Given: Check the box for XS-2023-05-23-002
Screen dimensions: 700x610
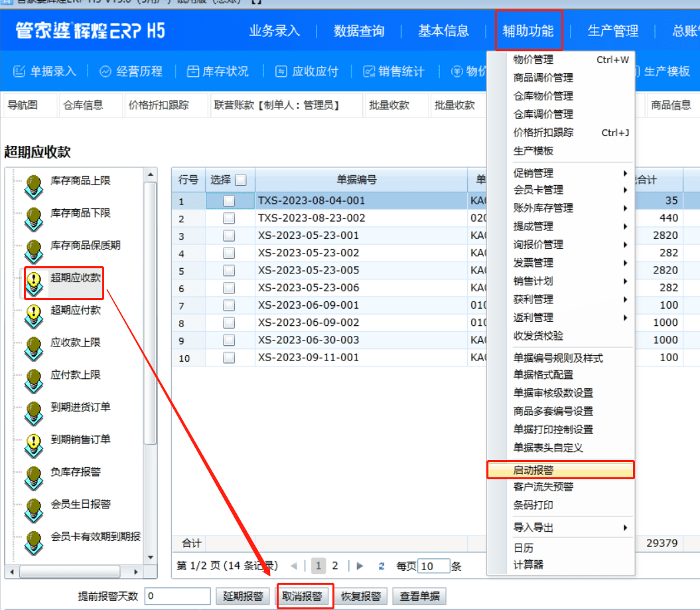Looking at the screenshot, I should click(229, 253).
